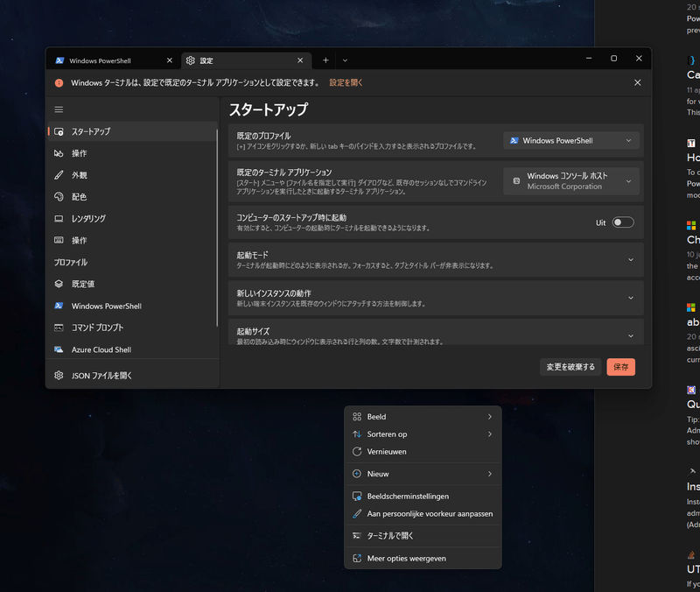Open the tab dropdown chevron next to plus
700x592 pixels.
coord(345,60)
